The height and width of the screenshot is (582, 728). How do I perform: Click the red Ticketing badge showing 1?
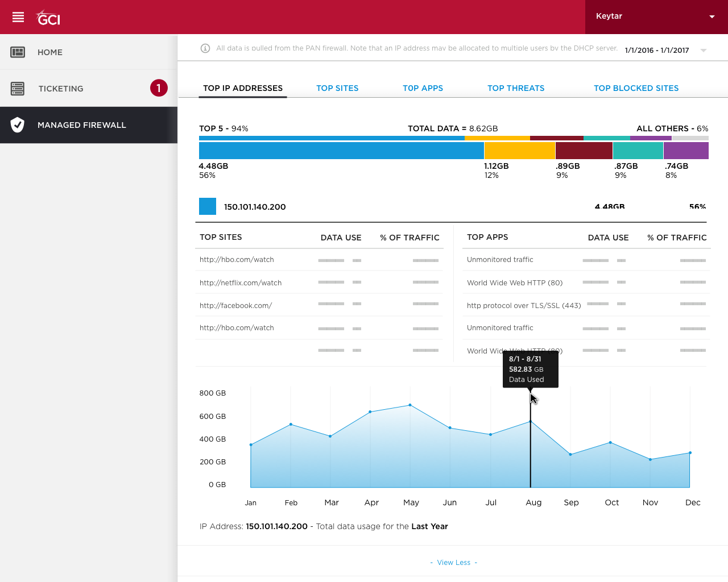[x=159, y=88]
